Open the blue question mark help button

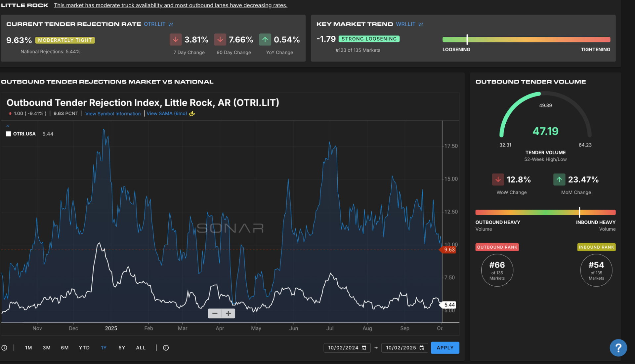pos(618,347)
